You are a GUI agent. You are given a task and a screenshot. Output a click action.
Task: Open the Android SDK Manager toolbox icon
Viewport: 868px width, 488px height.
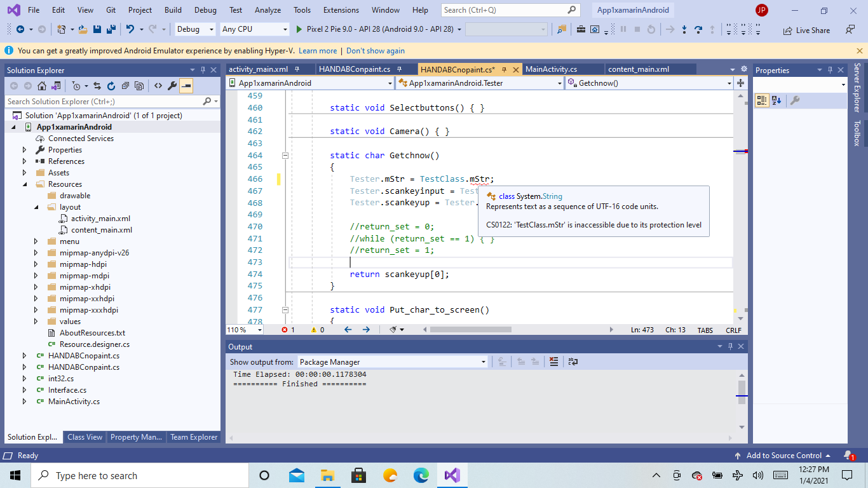pos(581,29)
